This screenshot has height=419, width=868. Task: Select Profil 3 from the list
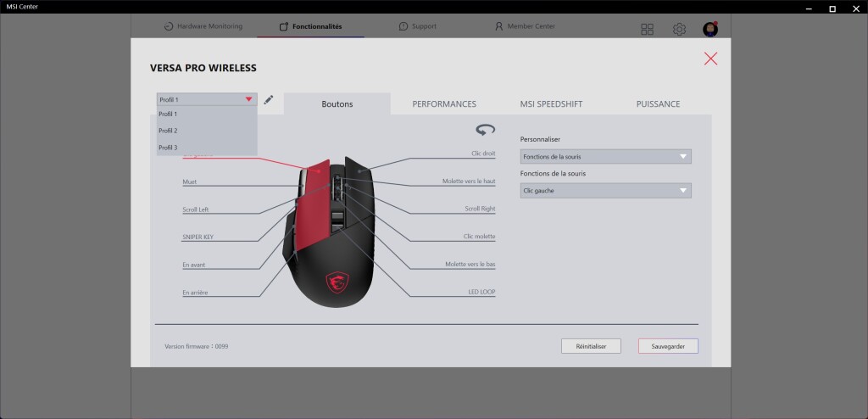(169, 148)
